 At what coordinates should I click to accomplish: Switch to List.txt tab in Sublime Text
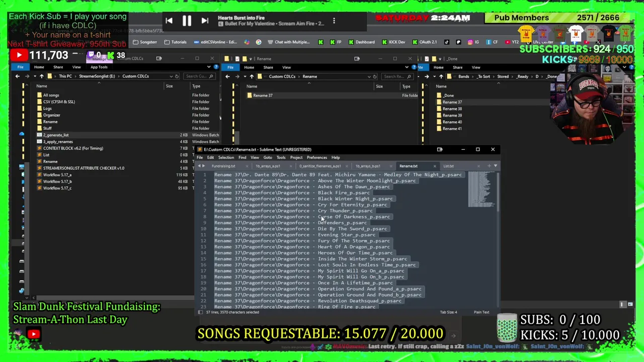pyautogui.click(x=448, y=166)
